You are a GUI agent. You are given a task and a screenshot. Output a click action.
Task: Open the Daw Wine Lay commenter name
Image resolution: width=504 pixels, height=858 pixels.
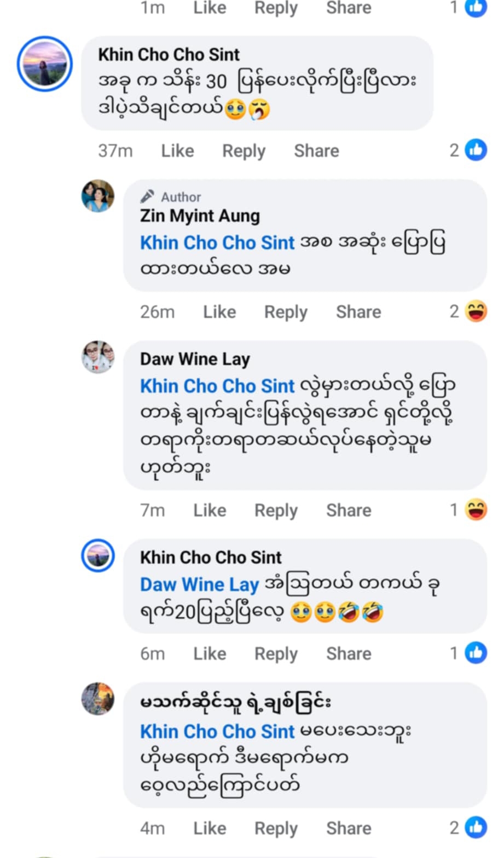click(x=195, y=359)
